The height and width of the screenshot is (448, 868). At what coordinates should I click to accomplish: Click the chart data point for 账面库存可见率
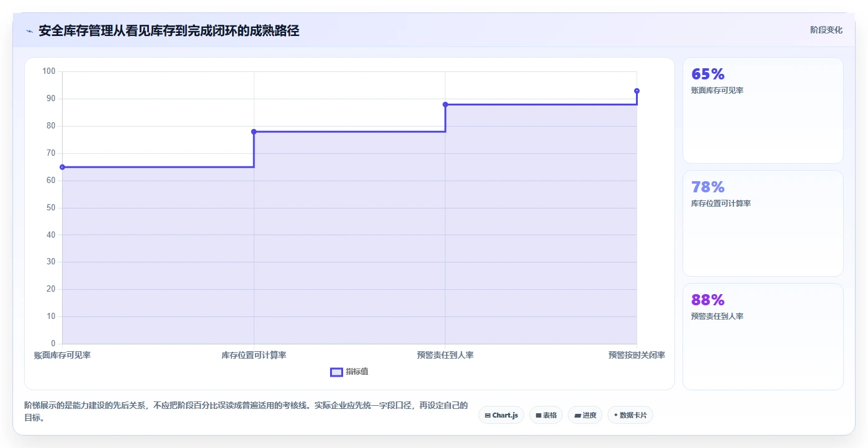(62, 167)
